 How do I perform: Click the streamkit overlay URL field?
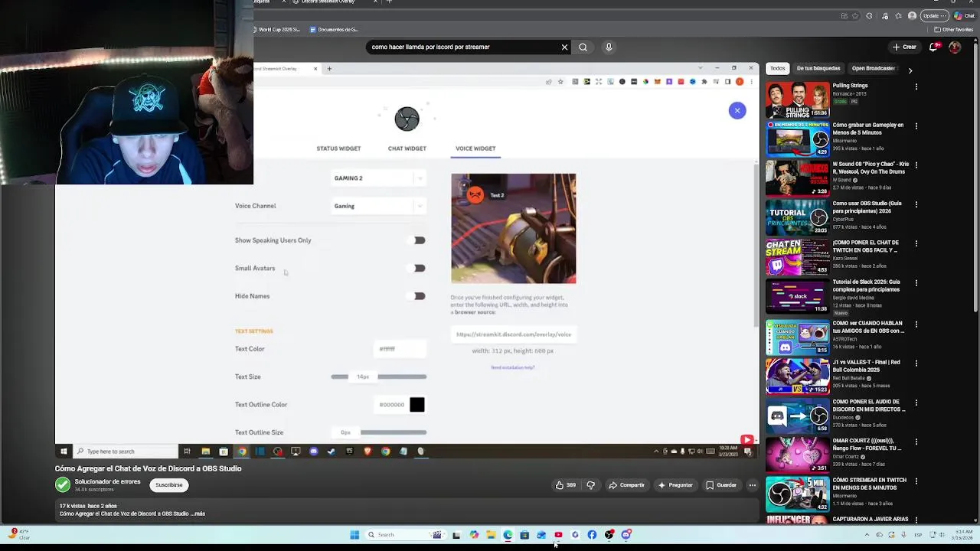click(x=514, y=334)
